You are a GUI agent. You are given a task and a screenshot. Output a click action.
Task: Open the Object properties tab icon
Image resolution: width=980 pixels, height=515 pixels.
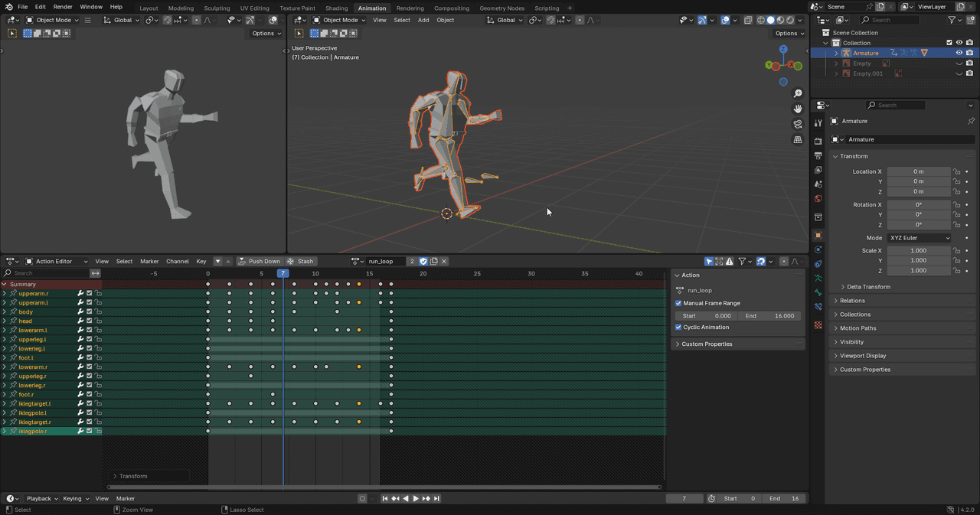coord(818,235)
